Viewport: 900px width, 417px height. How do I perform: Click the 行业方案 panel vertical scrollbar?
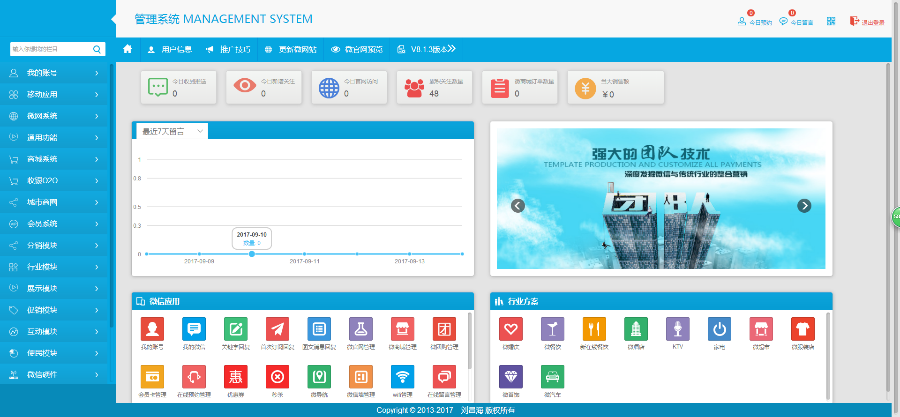coord(828,356)
